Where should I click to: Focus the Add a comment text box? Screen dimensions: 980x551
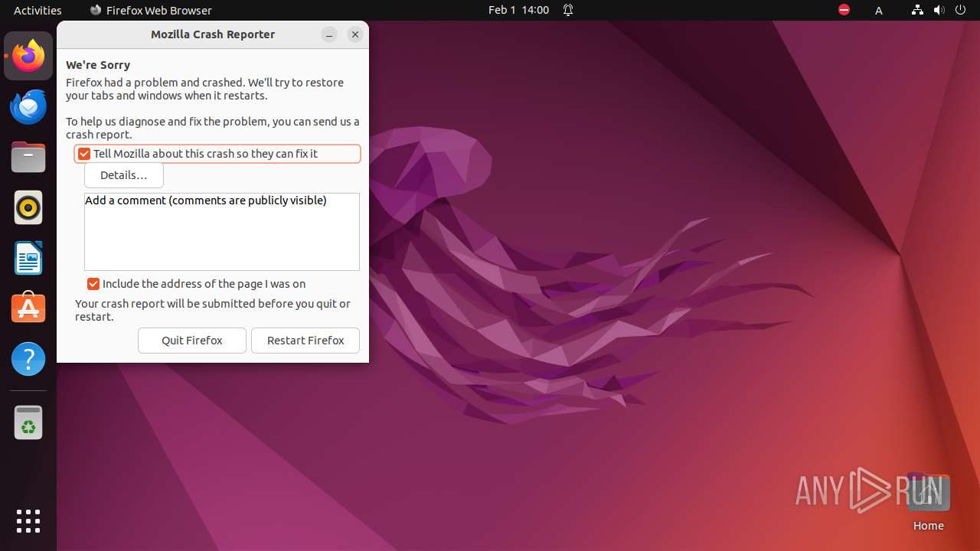click(x=222, y=232)
